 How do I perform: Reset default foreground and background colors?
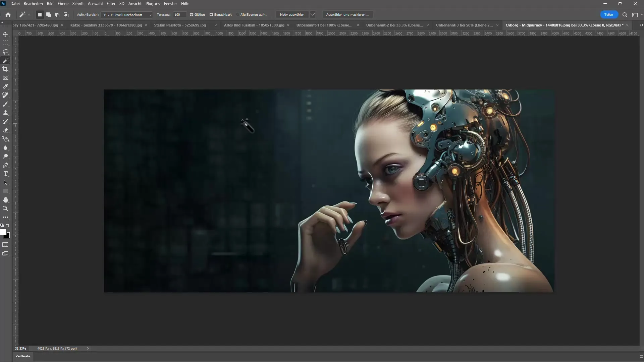pos(2,225)
